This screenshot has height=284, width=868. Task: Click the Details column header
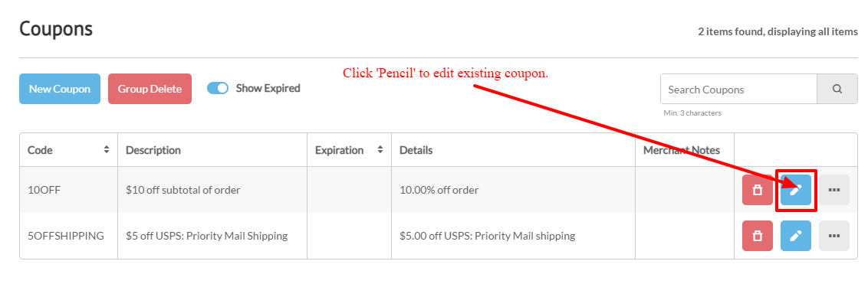coord(416,150)
